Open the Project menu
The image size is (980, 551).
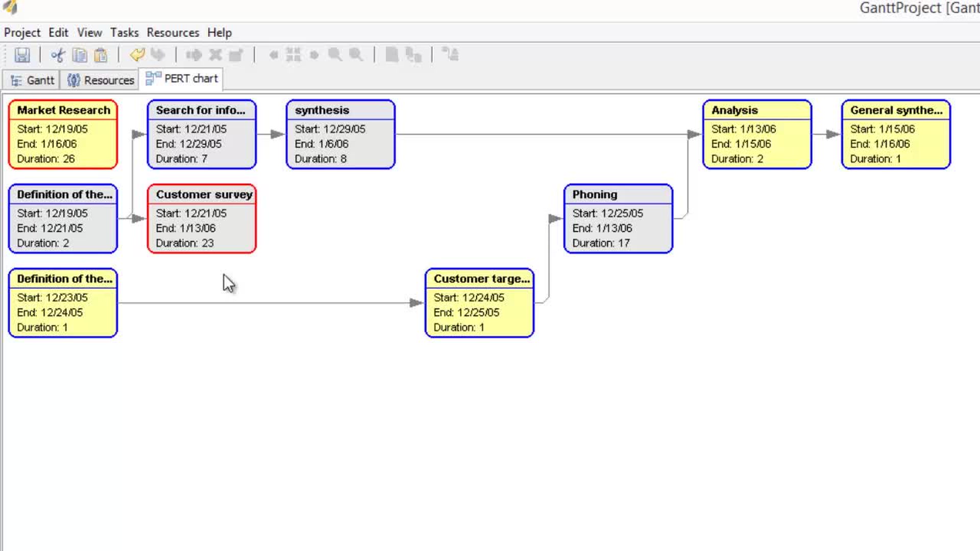(22, 32)
